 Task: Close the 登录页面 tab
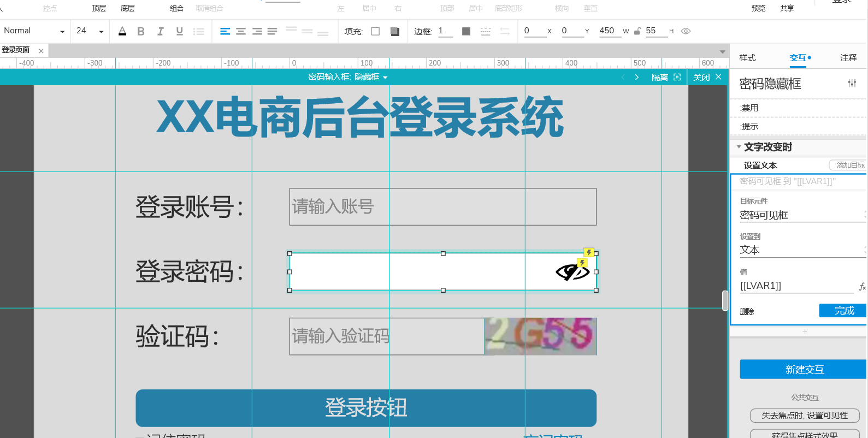41,51
